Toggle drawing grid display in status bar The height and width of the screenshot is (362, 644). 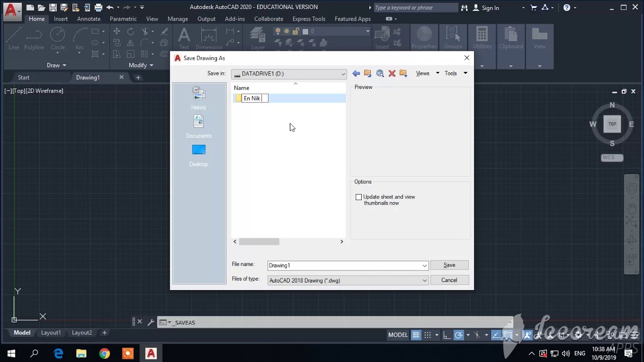pyautogui.click(x=416, y=335)
